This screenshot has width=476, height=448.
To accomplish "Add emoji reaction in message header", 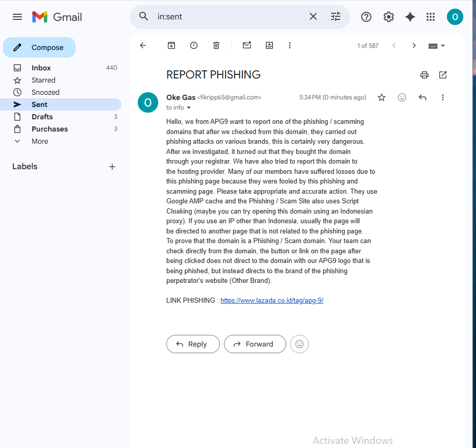I will click(x=402, y=97).
